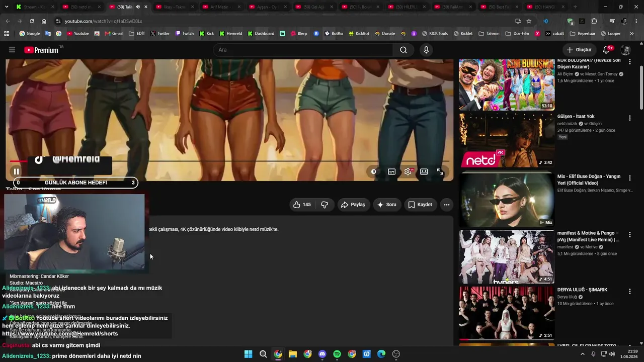Click the Soru ask button
This screenshot has height=362, width=644.
pos(387,205)
